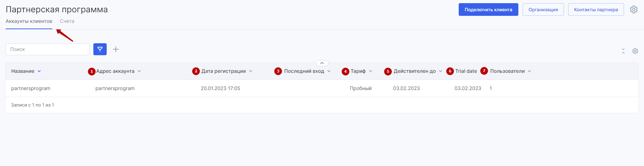644x166 pixels.
Task: Open the Пользователи column dropdown
Action: pos(530,71)
